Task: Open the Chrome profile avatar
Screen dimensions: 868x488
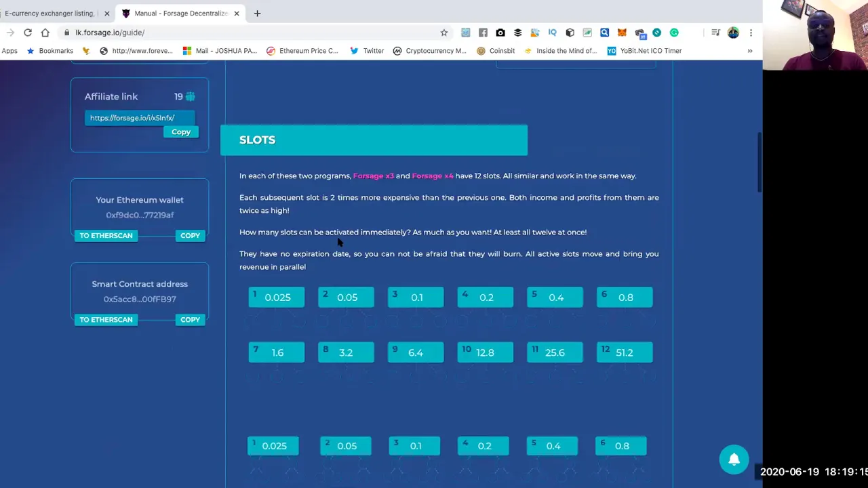Action: [733, 33]
